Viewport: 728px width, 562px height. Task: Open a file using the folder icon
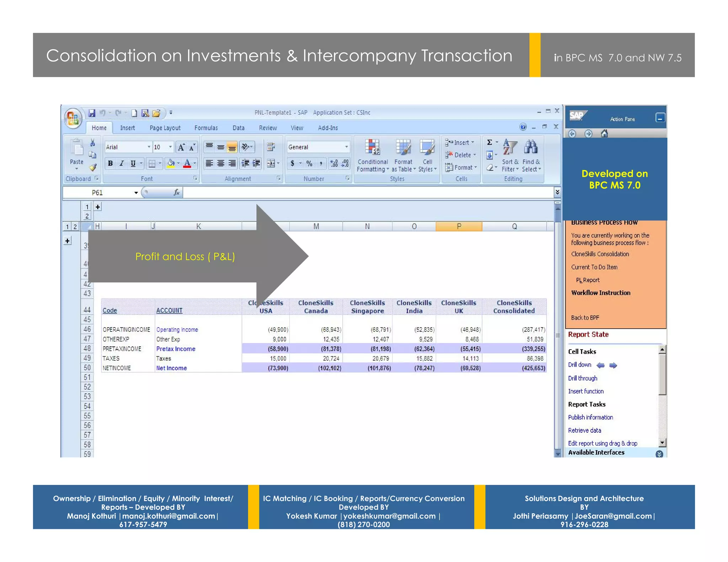[x=156, y=113]
